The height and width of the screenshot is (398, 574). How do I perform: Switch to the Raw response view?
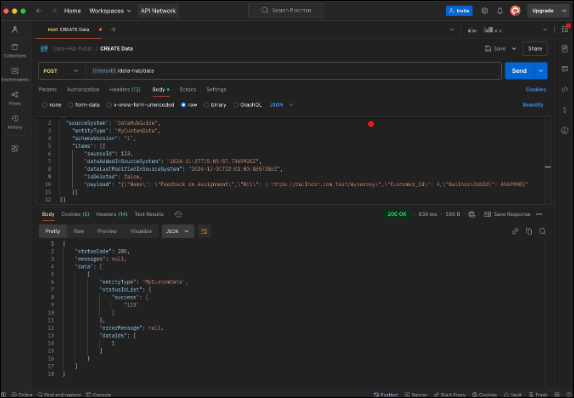point(79,231)
